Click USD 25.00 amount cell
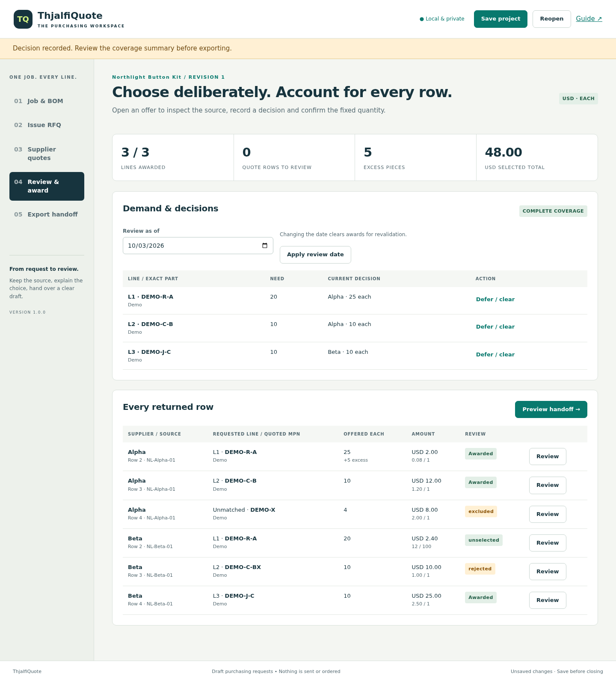Screen dimensions: 616x682 coord(426,596)
